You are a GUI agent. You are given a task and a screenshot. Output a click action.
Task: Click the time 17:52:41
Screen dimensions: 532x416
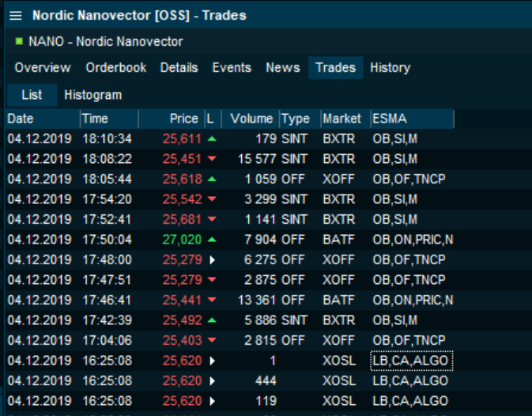pos(107,220)
